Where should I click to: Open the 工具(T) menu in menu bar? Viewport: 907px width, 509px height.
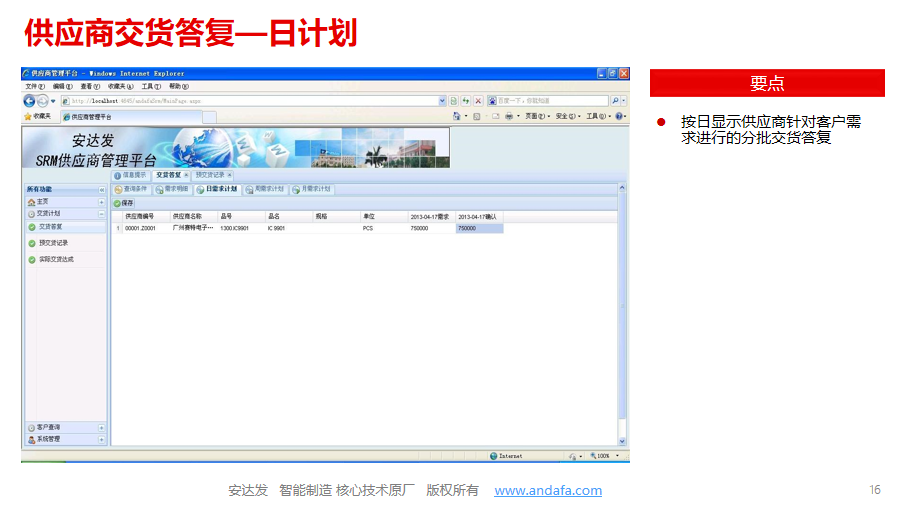point(150,87)
